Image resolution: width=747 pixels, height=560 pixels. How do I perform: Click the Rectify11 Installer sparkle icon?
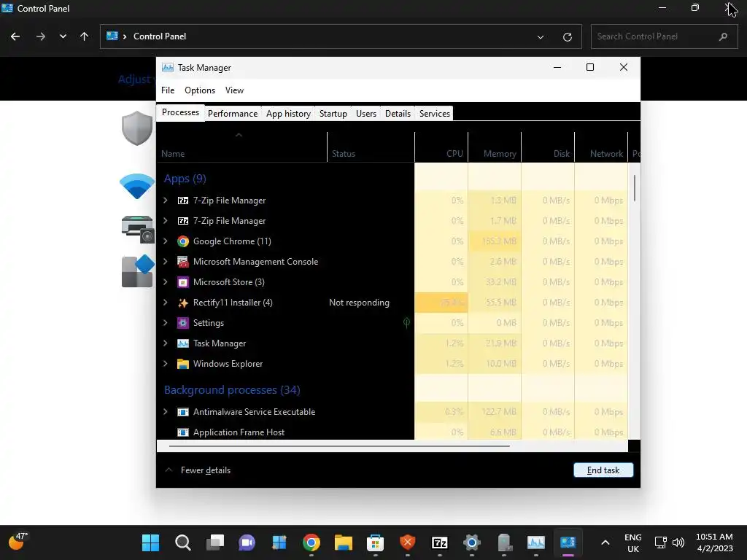pos(183,303)
